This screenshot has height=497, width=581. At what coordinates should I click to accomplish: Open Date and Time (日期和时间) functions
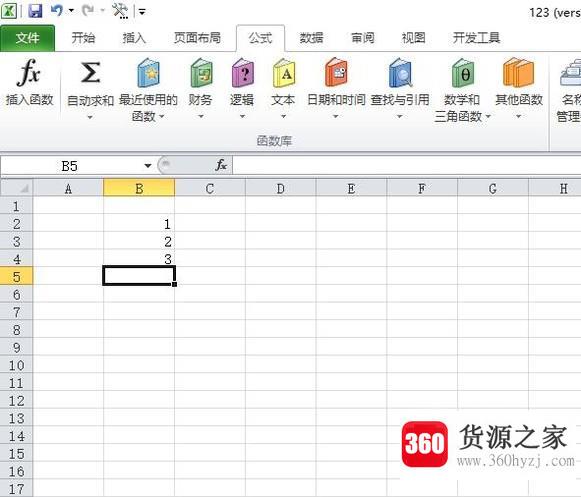336,73
